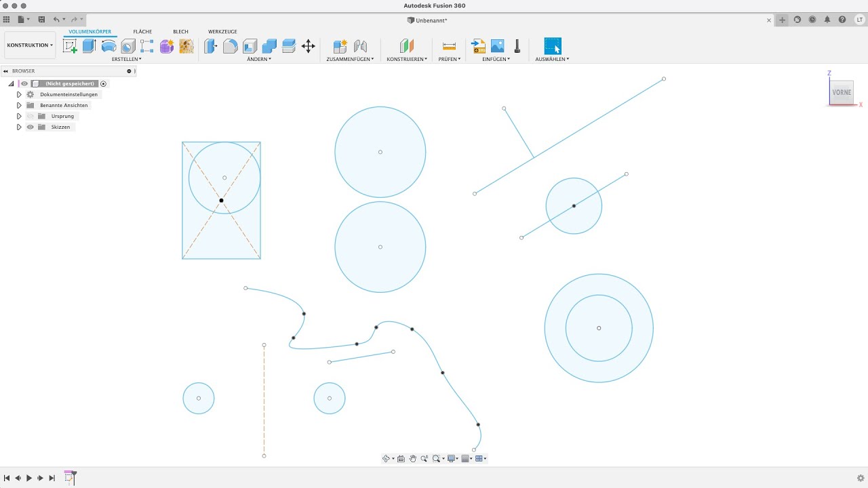Select the Combine tool
The image size is (868, 488).
point(269,46)
